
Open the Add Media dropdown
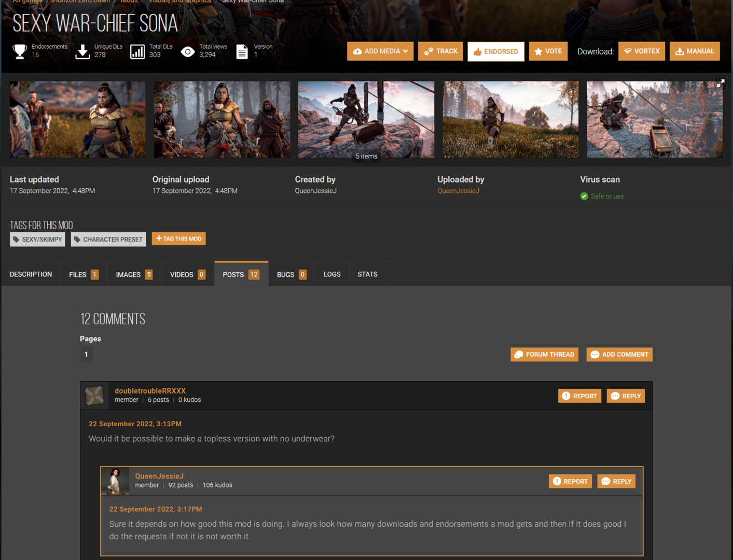coord(380,51)
